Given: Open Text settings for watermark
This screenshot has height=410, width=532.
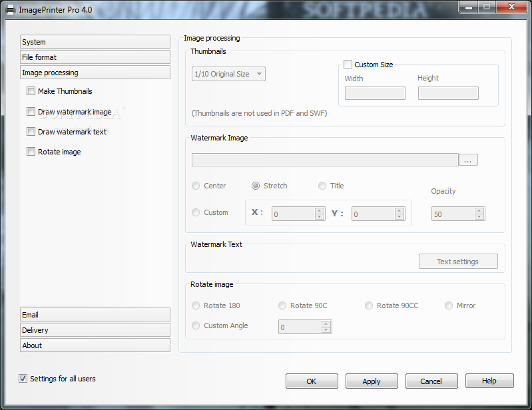Looking at the screenshot, I should tap(458, 262).
